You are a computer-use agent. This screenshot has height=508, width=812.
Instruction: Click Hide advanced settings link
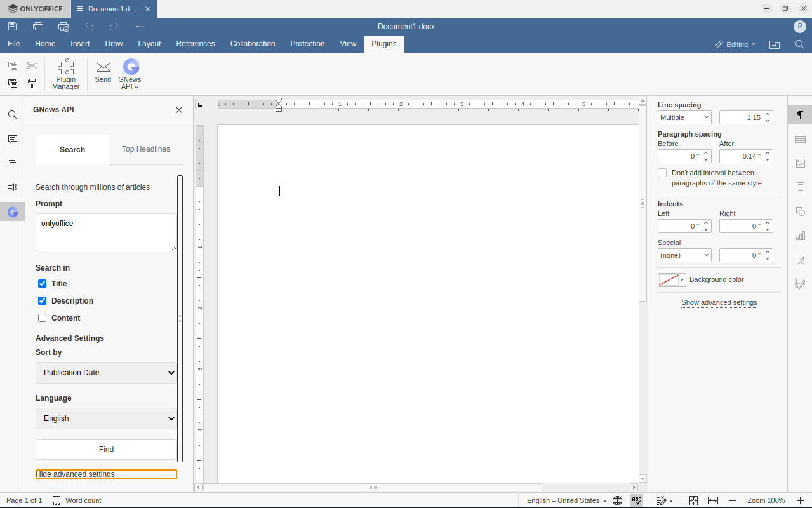click(x=76, y=474)
